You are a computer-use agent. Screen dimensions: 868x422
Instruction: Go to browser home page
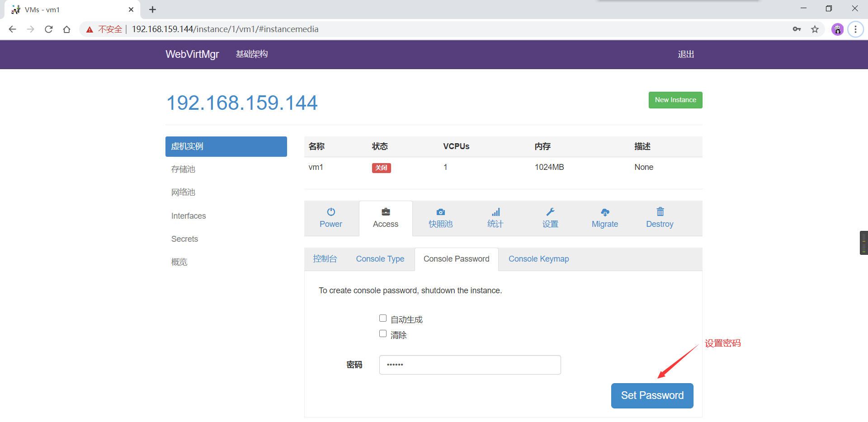[67, 29]
